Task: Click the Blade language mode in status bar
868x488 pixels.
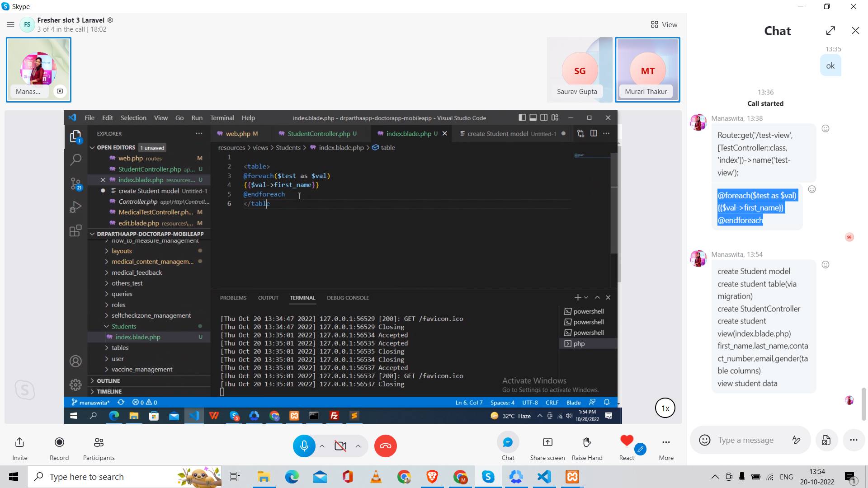Action: point(573,403)
